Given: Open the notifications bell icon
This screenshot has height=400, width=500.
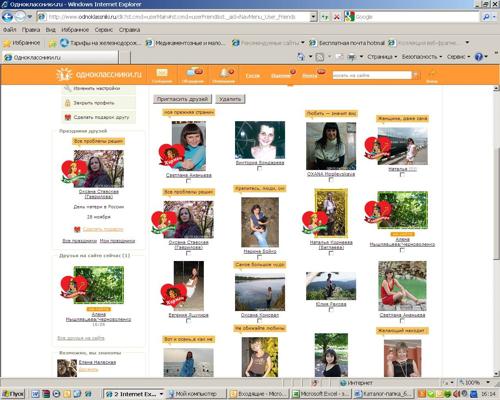Looking at the screenshot, I should pos(224,72).
